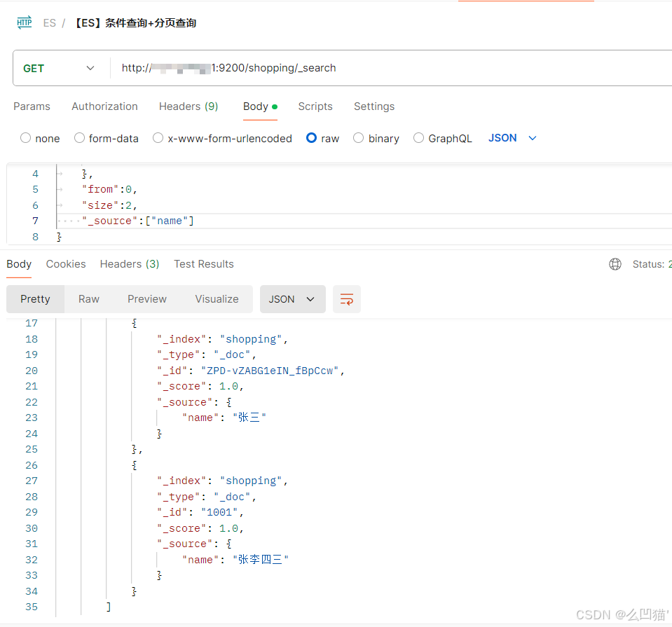Screen dimensions: 672x627
Task: Open the request Headers (9) tab
Action: [x=188, y=106]
